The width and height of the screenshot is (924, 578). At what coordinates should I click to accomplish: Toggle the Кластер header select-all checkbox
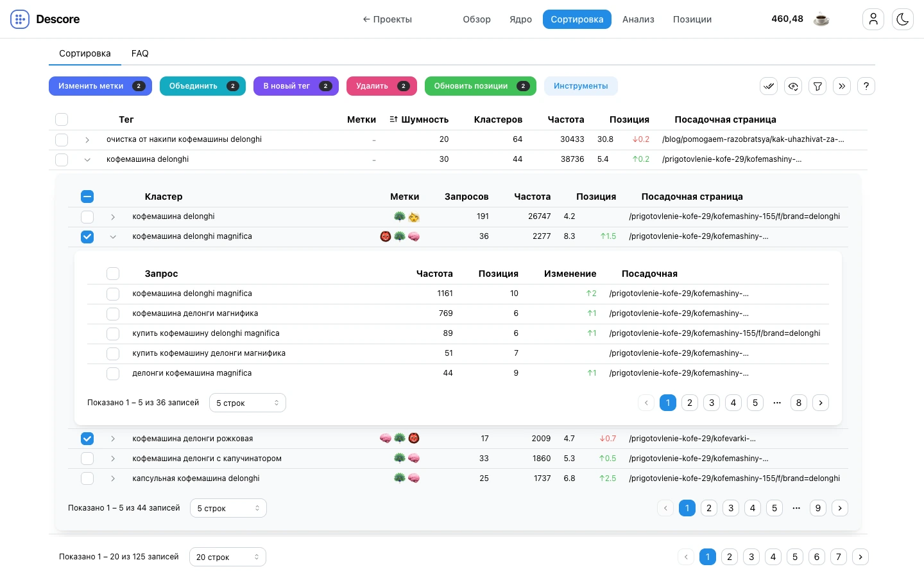pyautogui.click(x=87, y=197)
